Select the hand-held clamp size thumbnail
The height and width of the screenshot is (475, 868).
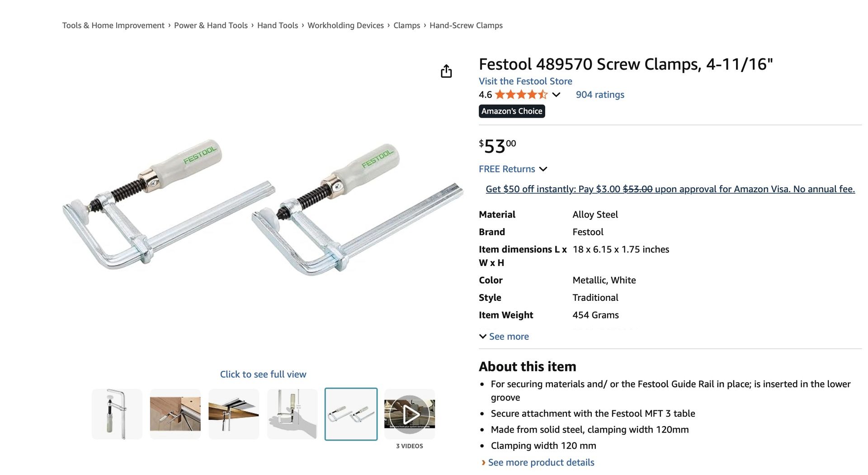tap(292, 413)
